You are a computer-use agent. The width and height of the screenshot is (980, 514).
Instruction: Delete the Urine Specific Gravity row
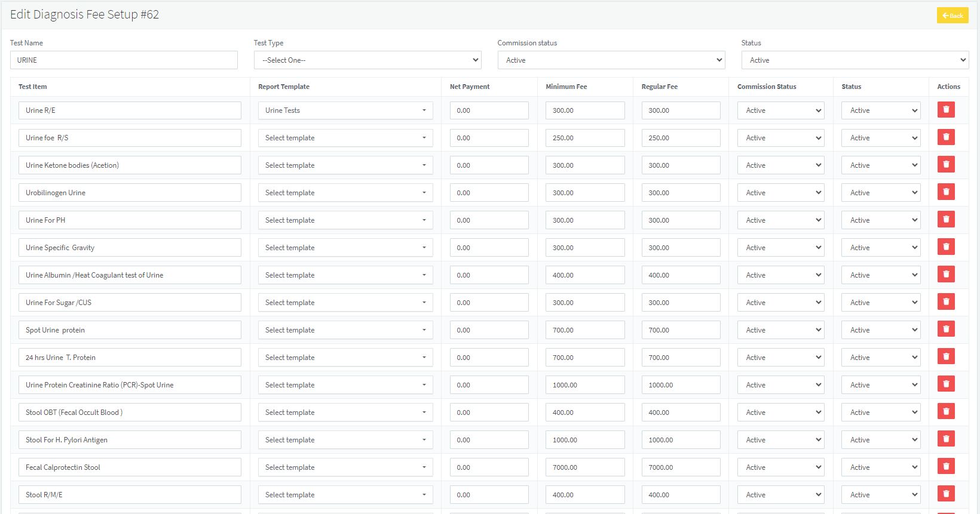[x=945, y=247]
